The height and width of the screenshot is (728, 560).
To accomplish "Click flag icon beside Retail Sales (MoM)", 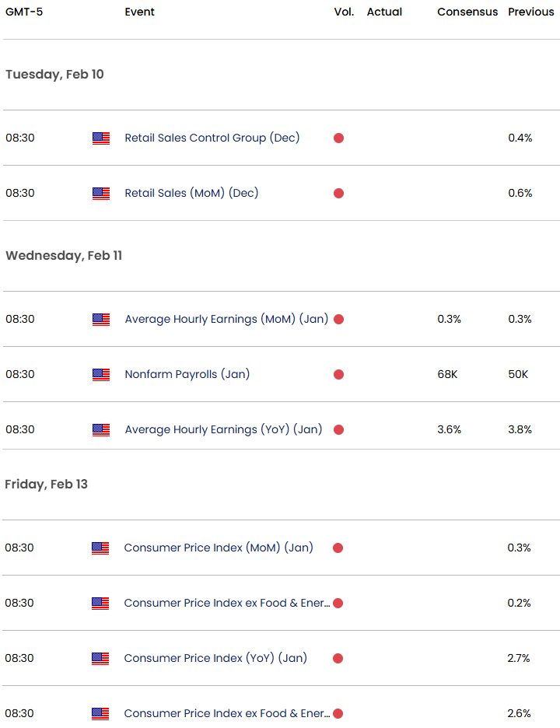I will point(101,194).
